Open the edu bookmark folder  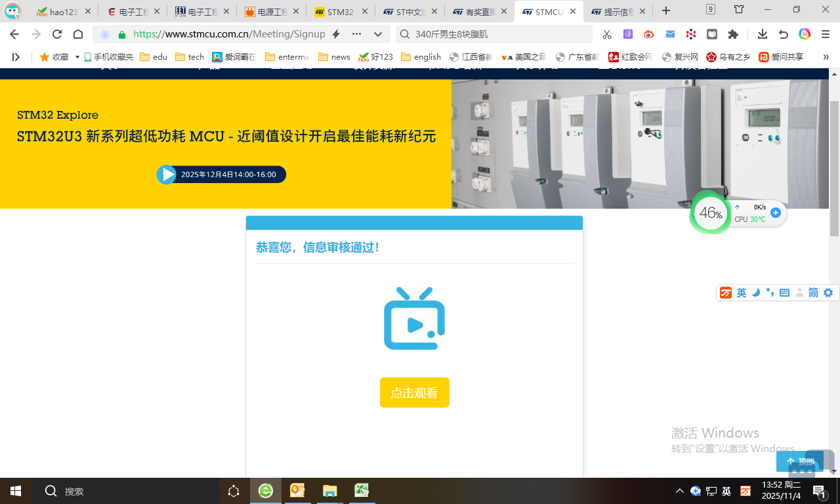154,57
